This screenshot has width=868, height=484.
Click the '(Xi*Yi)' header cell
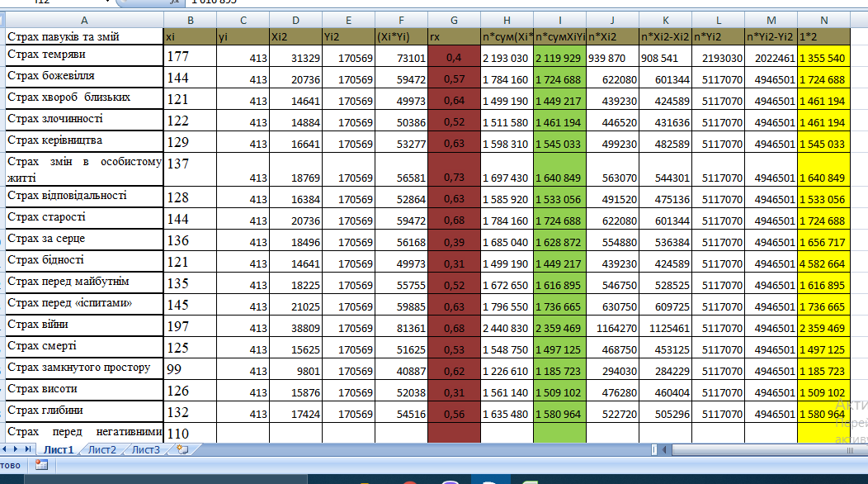401,36
